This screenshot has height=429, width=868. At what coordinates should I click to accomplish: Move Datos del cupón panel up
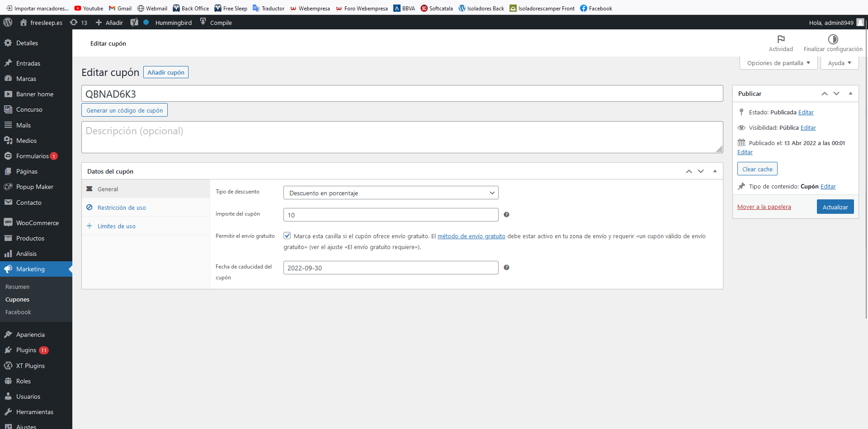689,171
